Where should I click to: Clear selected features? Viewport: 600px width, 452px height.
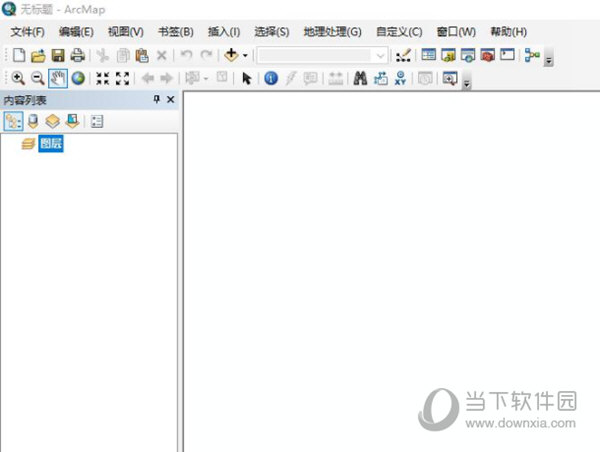point(222,77)
